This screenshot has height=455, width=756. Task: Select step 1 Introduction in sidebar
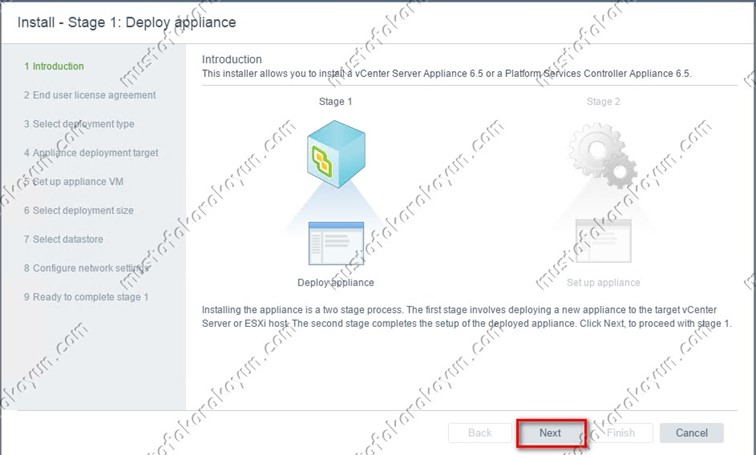click(x=54, y=66)
